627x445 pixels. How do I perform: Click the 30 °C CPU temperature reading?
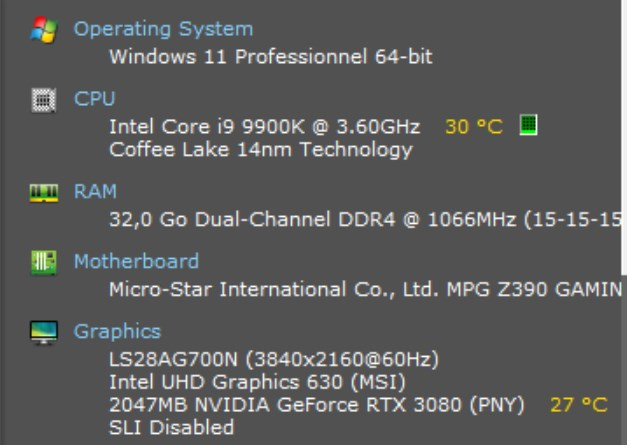[474, 127]
